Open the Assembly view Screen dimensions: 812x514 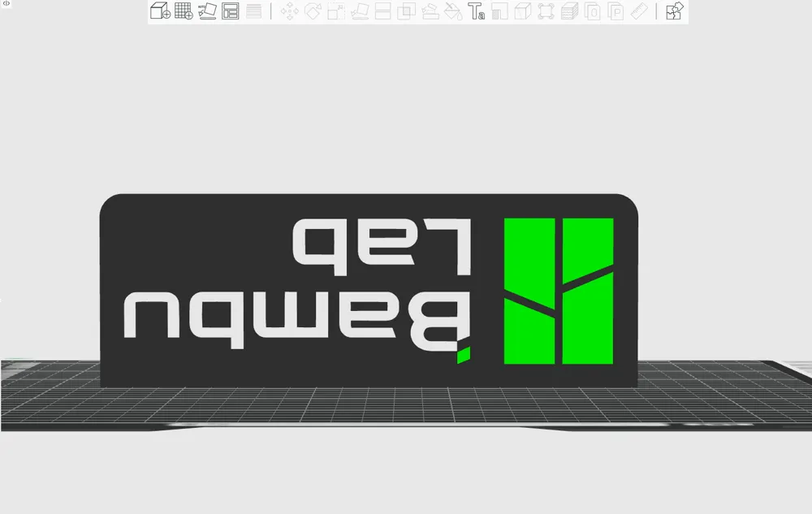click(672, 11)
